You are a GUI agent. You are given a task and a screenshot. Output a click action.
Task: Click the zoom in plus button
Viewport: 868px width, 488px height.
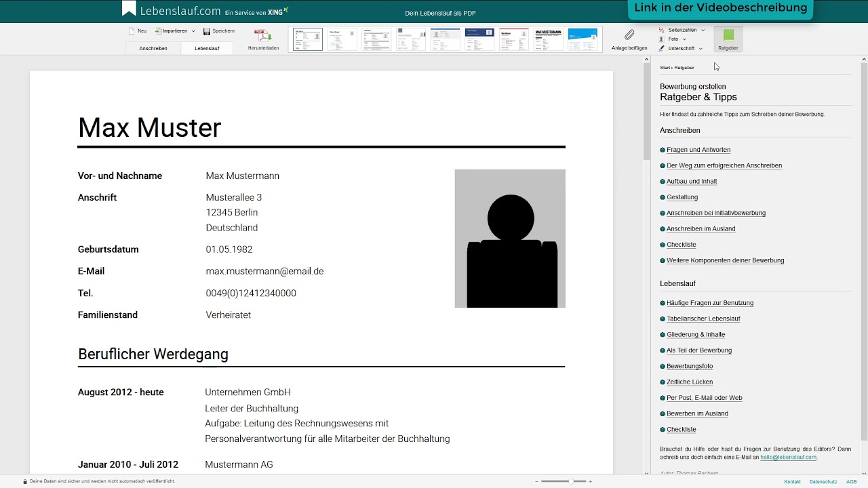[590, 481]
